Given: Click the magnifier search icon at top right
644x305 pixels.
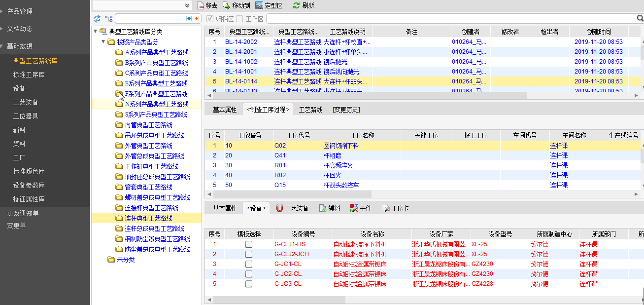Looking at the screenshot, I should click(640, 19).
